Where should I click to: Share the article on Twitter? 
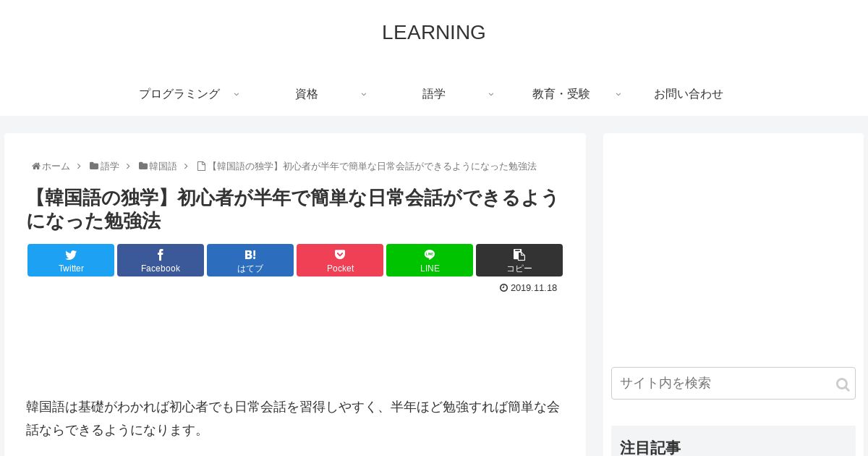[71, 260]
